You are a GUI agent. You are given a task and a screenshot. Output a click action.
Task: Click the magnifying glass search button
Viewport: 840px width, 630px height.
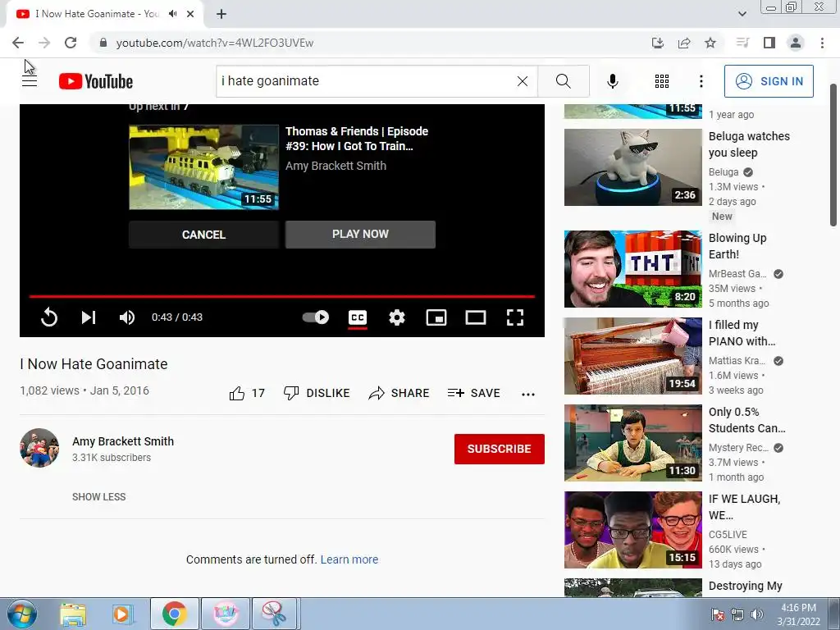coord(563,81)
